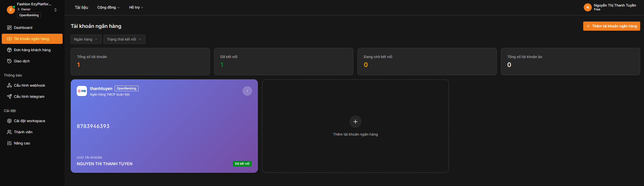Click the paper plane telegram icon
The image size is (644, 186).
(9, 97)
